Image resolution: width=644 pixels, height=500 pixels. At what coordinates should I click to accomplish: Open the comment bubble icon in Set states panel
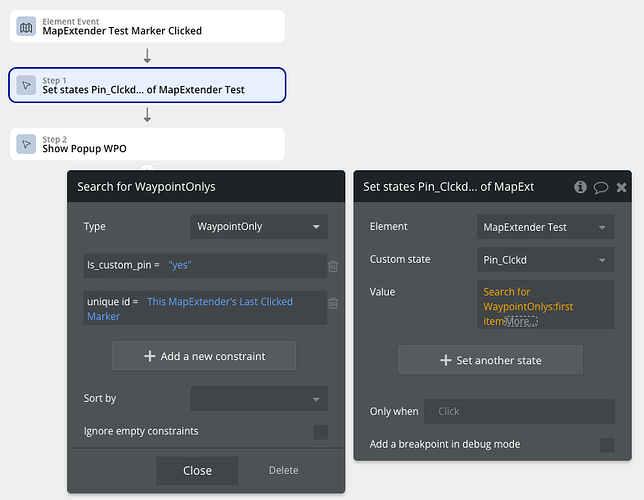tap(601, 187)
